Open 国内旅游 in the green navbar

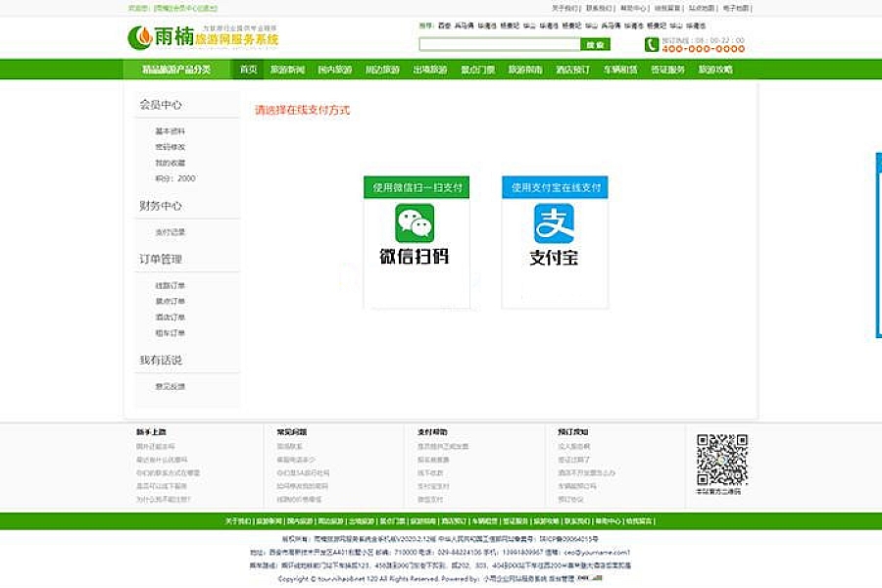click(x=335, y=70)
